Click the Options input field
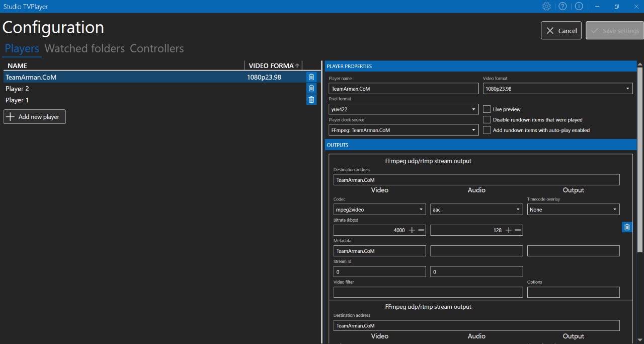Screen dimensions: 644x344 click(x=574, y=292)
